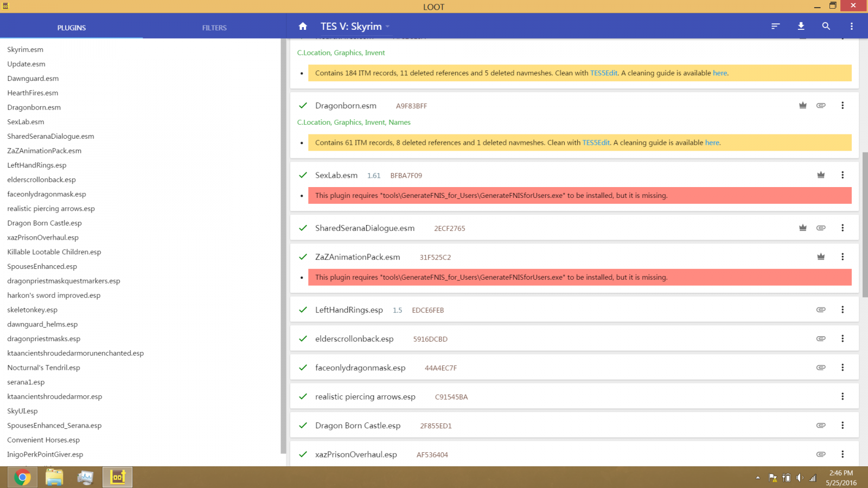Screen dimensions: 868x488
Task: Click the master file crown icon for Dragonborn.esm
Action: (x=803, y=105)
